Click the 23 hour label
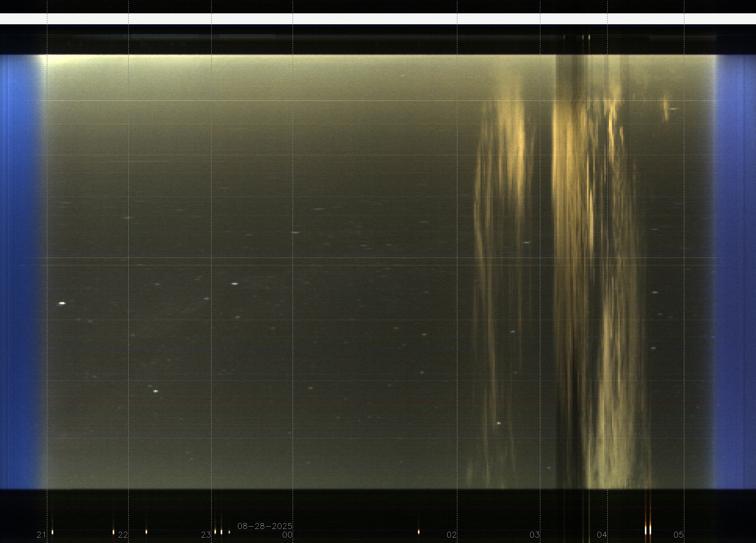 [206, 535]
